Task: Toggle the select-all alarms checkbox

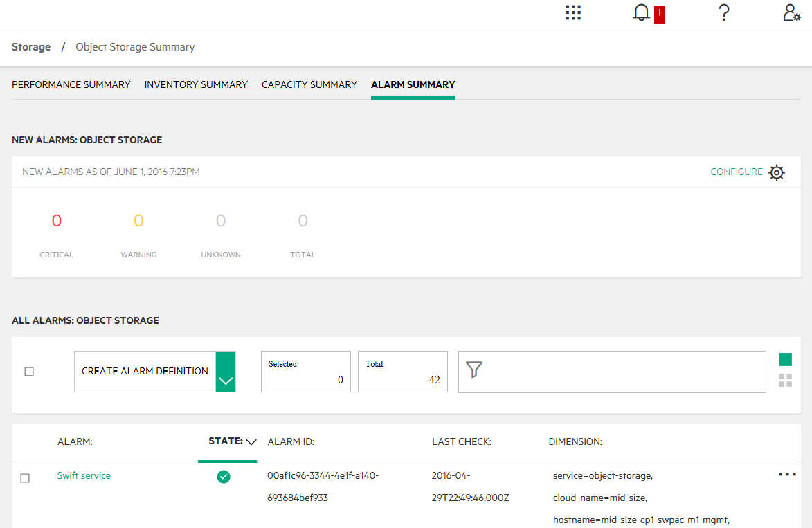Action: tap(29, 372)
